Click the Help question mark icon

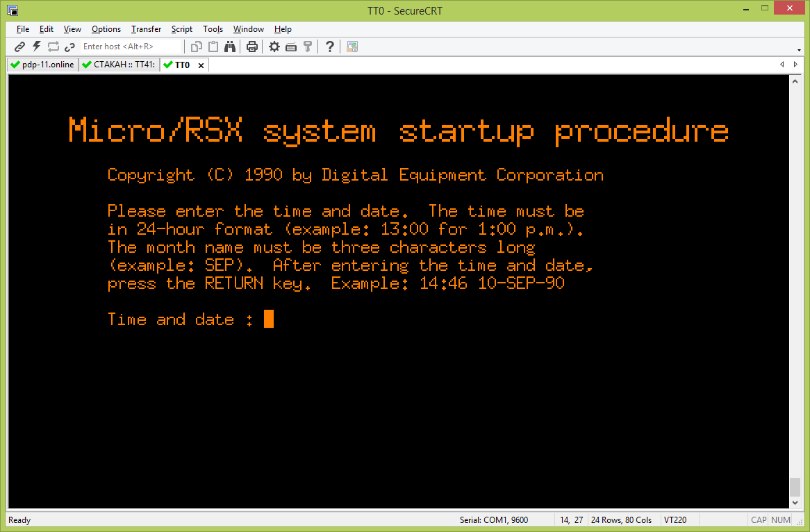[x=330, y=47]
